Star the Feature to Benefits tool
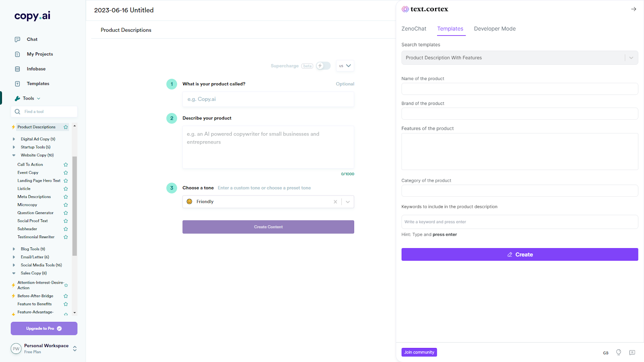Viewport: 644px width, 362px height. [x=66, y=304]
